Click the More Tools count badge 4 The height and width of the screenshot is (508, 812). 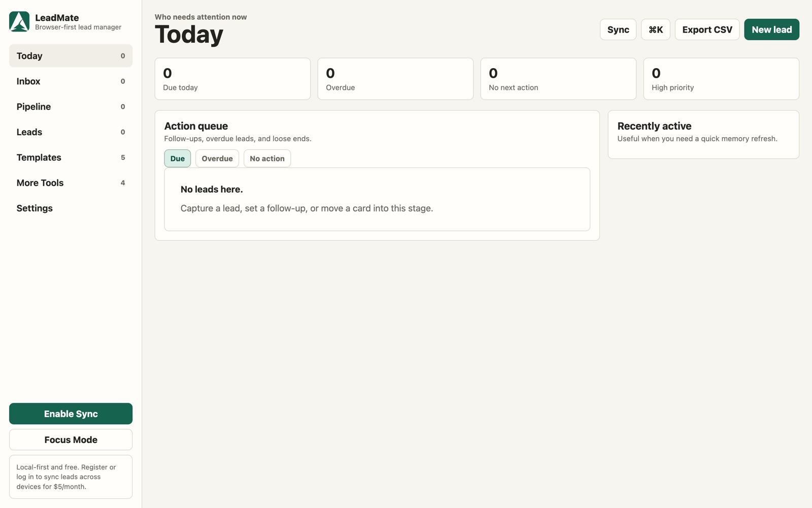(x=123, y=183)
